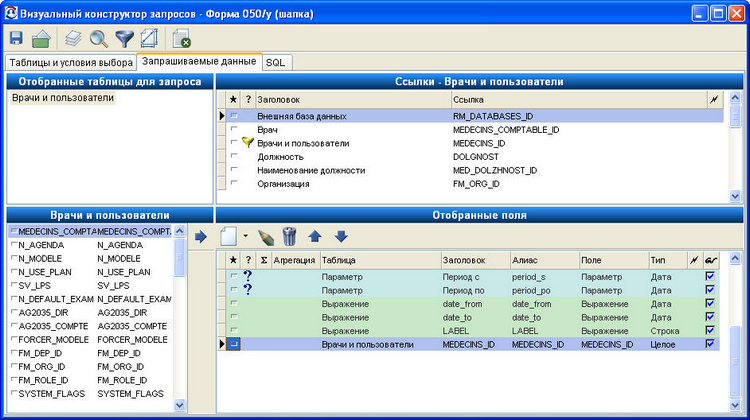The height and width of the screenshot is (420, 750).
Task: Click the MEDECINS_COMPTABLE_ID link value
Action: tap(506, 129)
